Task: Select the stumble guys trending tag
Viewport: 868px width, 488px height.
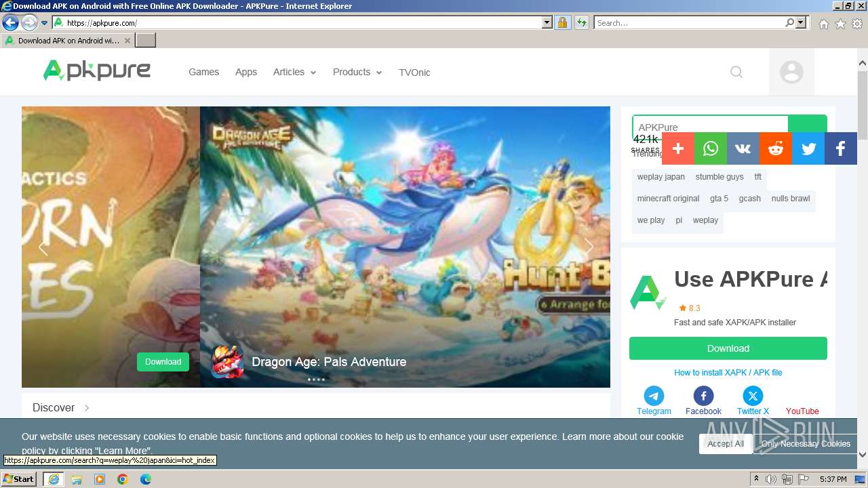Action: tap(719, 177)
